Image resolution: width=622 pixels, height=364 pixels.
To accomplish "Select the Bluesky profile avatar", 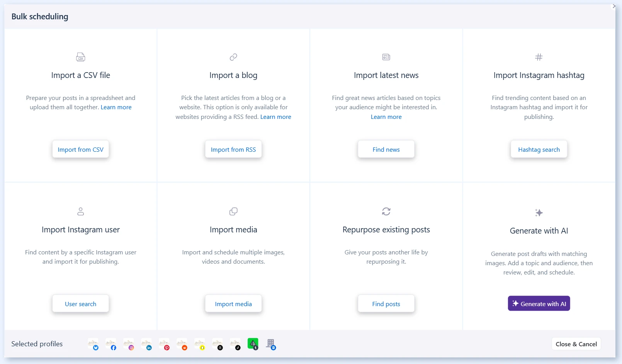I will [x=93, y=344].
